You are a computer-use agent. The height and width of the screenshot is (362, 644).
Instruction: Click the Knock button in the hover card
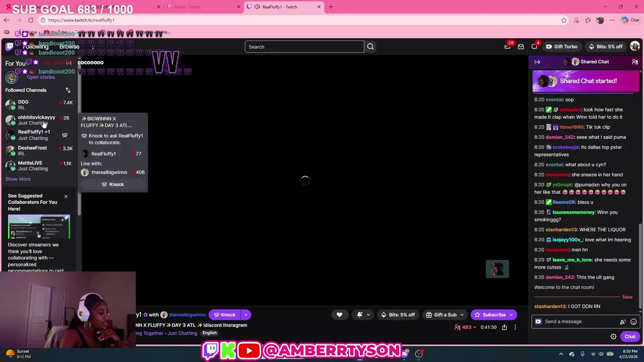click(113, 185)
